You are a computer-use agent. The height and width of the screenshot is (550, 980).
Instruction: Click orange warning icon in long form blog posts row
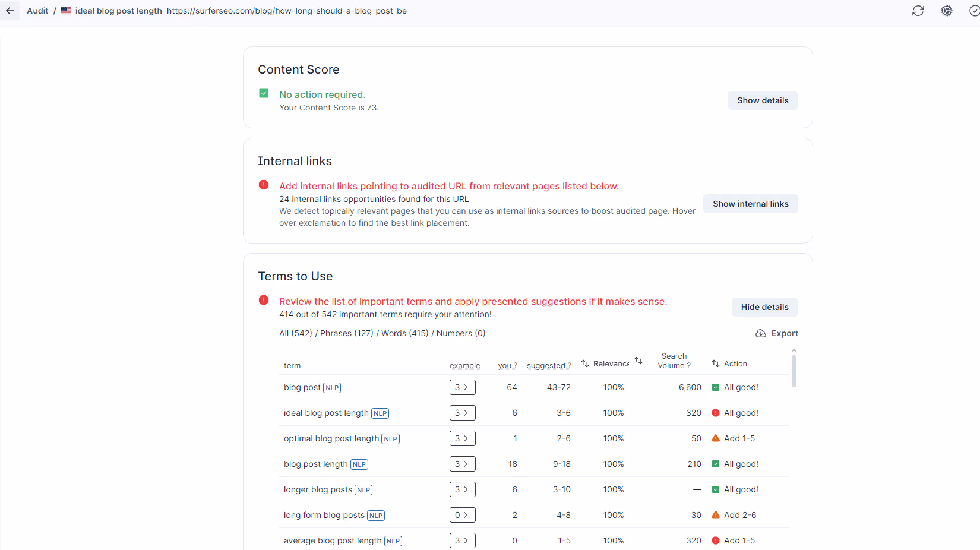(x=716, y=515)
